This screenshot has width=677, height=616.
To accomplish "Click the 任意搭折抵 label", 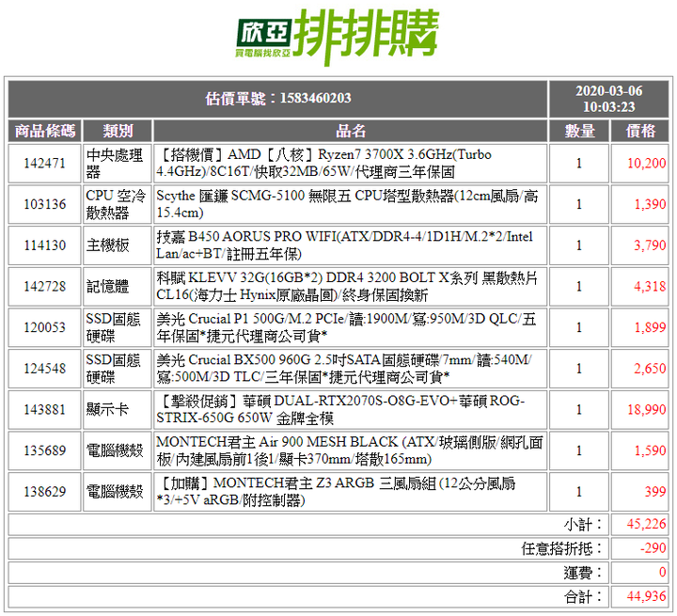I will click(561, 548).
